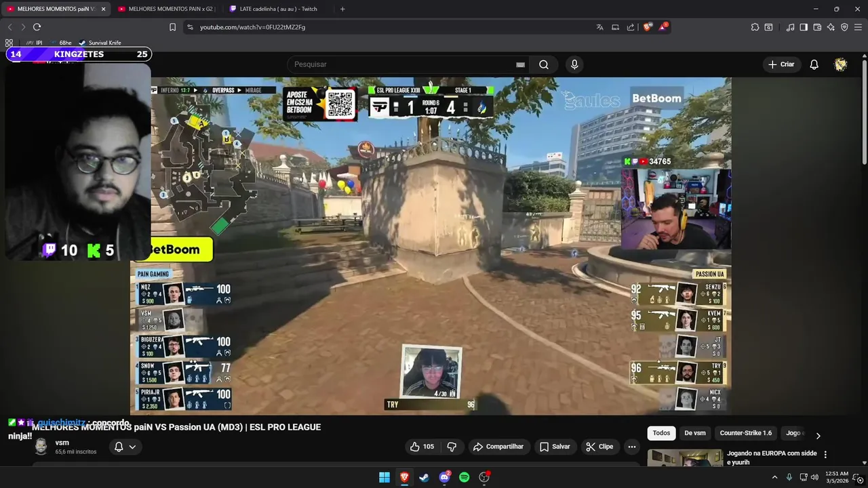
Task: Open the Brave VPN shield icon
Action: tap(844, 27)
